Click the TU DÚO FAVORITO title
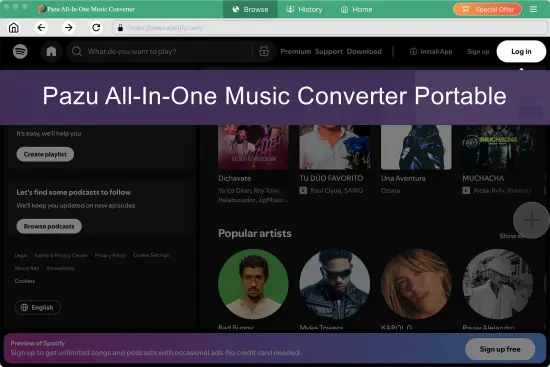The height and width of the screenshot is (367, 550). click(x=331, y=178)
